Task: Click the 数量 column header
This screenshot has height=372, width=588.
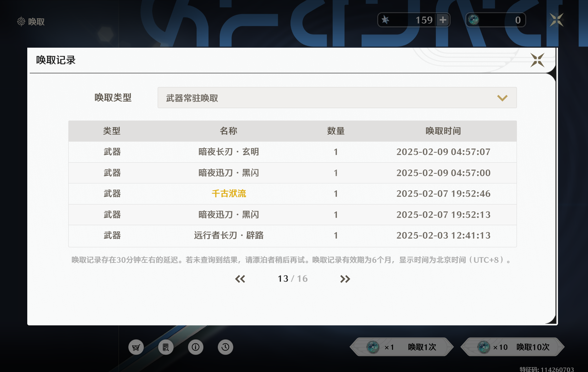Action: pyautogui.click(x=336, y=131)
